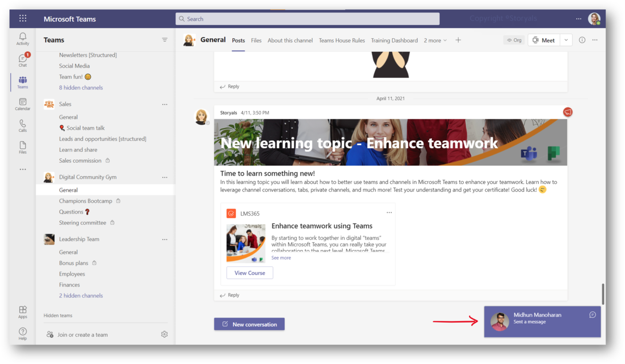Select the Champions Bootcamp channel
Screen dimensions: 625x364
coord(85,201)
